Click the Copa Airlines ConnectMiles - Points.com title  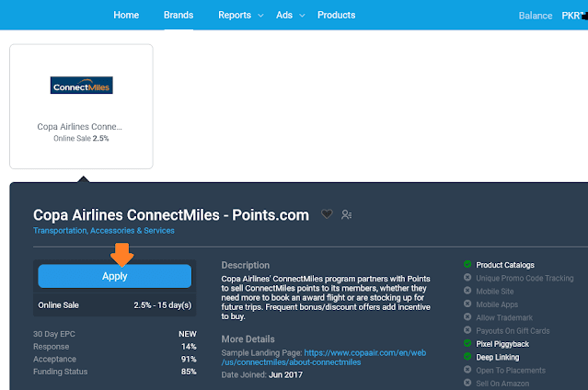point(171,215)
